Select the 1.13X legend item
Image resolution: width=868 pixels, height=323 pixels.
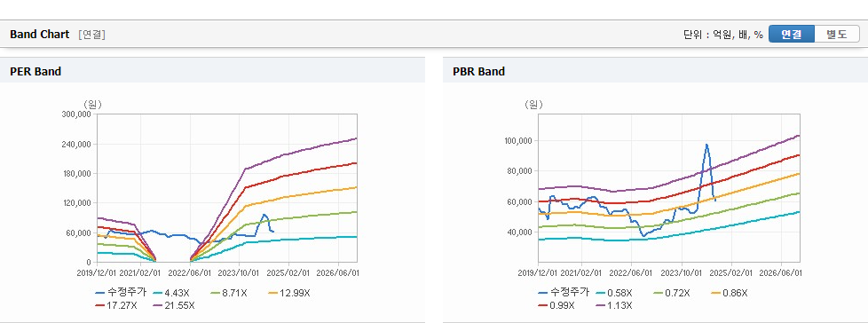click(x=615, y=305)
